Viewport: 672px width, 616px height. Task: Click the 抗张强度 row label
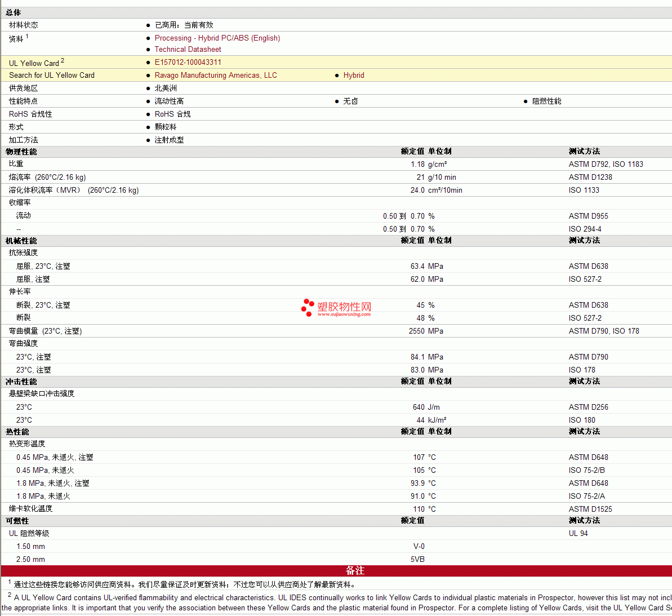click(x=23, y=253)
